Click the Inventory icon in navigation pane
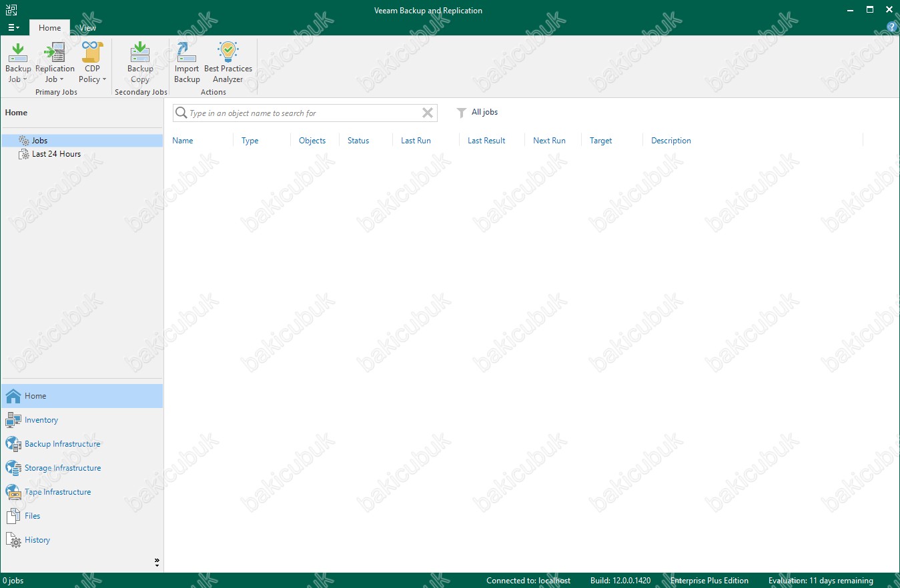Screen dimensions: 900x588 tap(13, 420)
